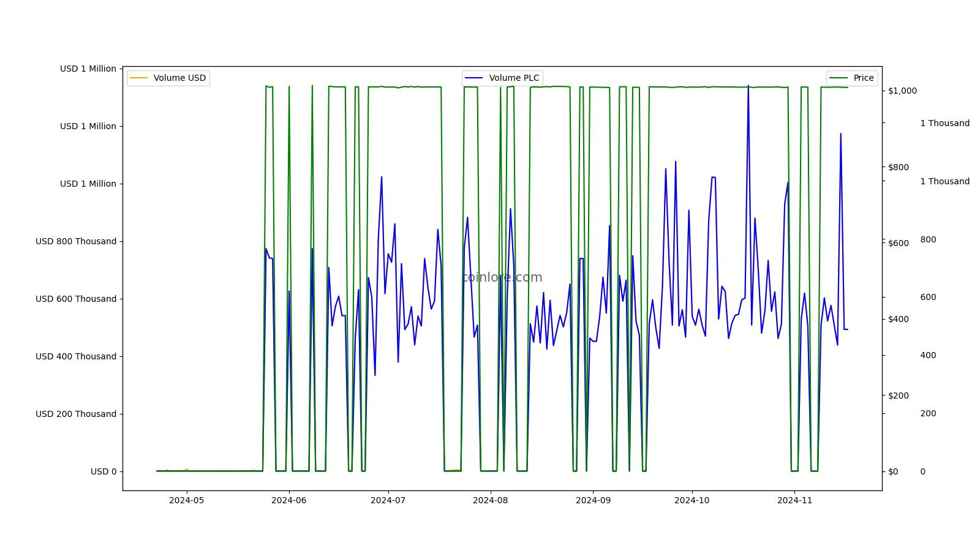Click the 2024-06 date label

click(288, 500)
